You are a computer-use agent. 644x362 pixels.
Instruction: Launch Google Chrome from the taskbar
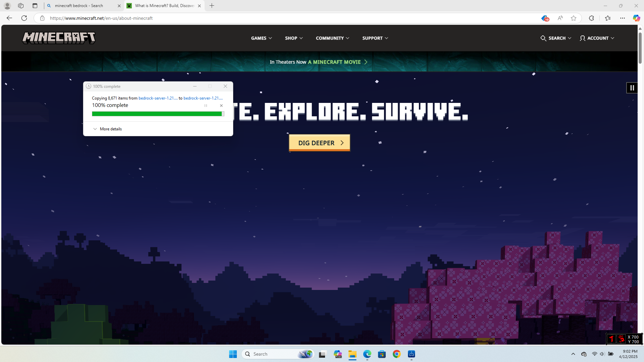tap(397, 354)
